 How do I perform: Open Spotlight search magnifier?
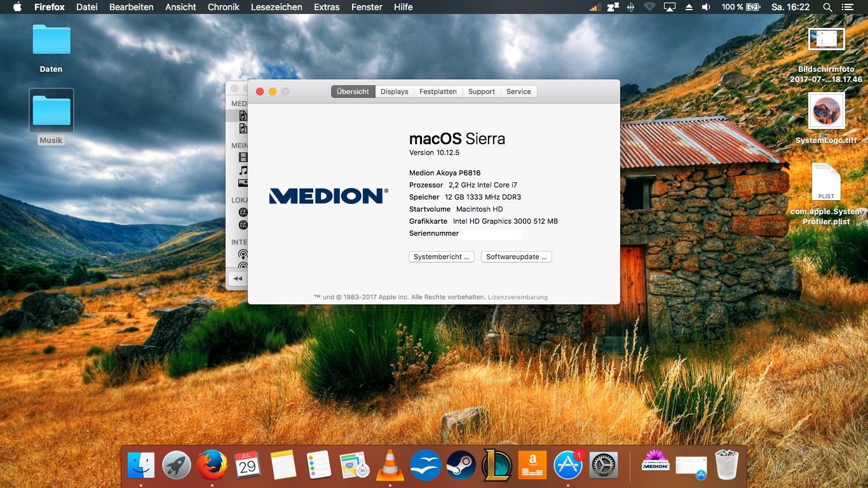[x=827, y=7]
